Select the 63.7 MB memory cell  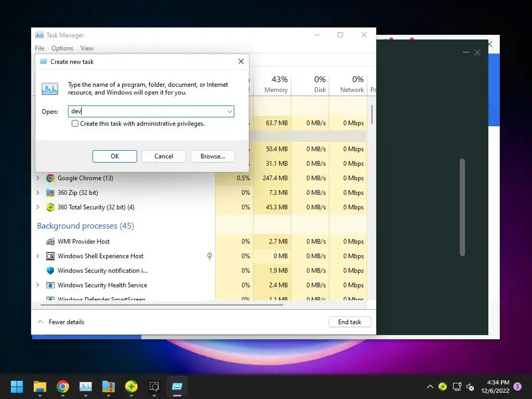[272, 123]
